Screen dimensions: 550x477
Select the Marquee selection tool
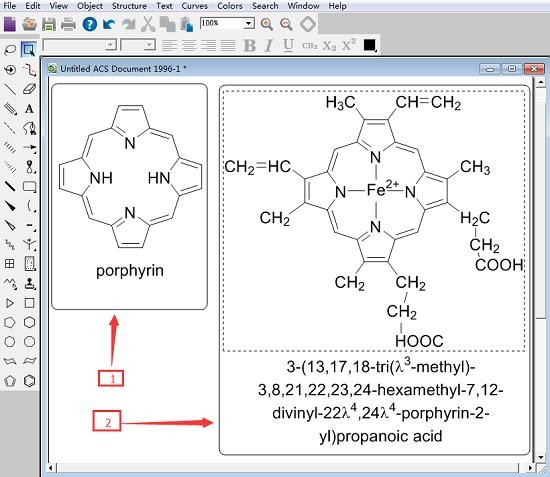click(x=29, y=50)
